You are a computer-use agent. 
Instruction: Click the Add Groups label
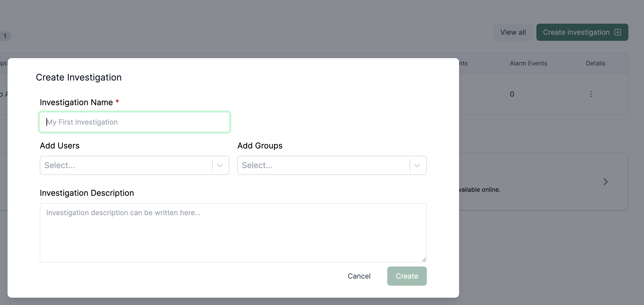point(260,146)
